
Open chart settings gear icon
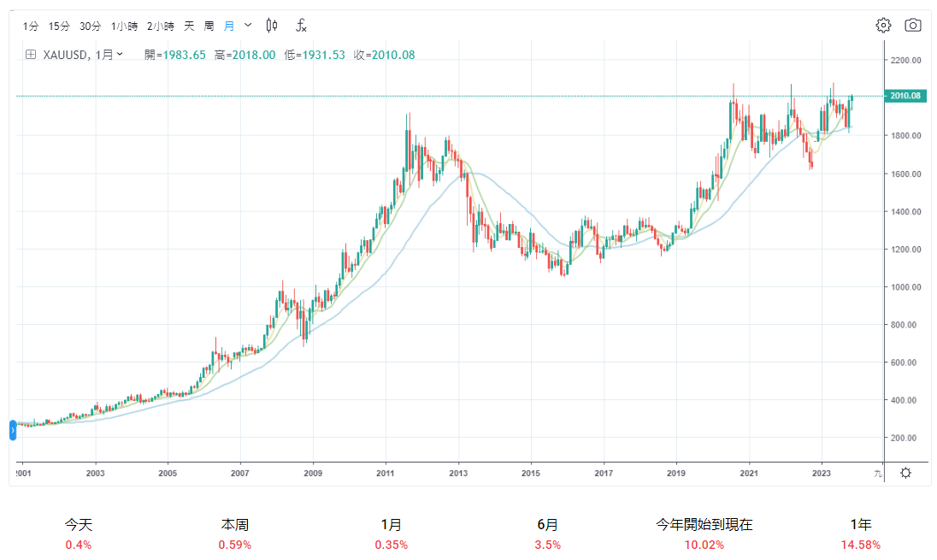[x=883, y=25]
